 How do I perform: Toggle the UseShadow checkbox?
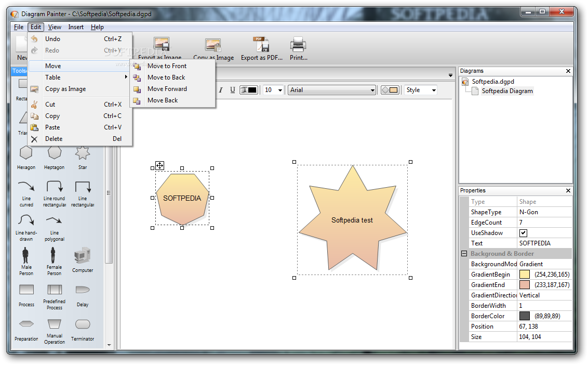coord(523,233)
